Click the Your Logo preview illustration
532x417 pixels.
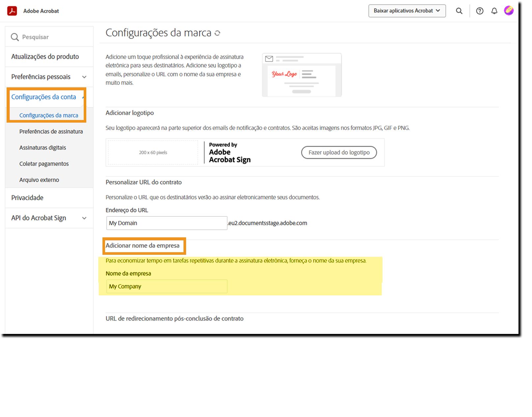click(x=302, y=75)
